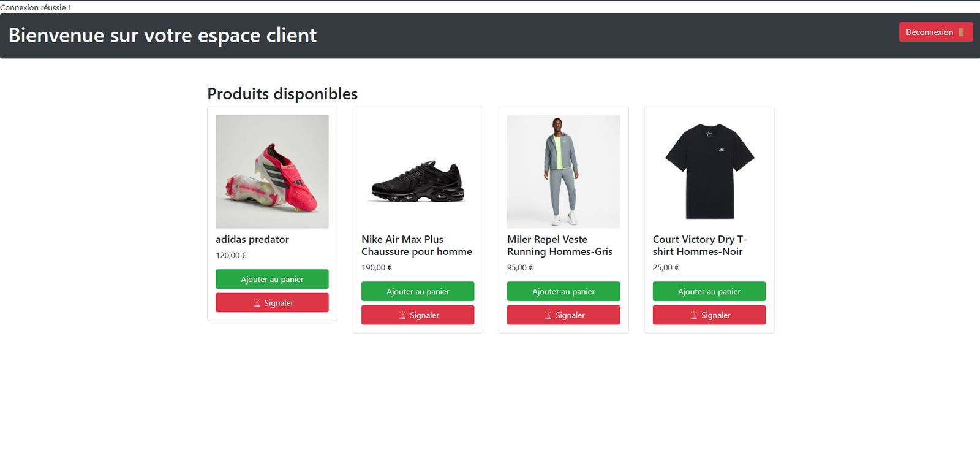Screen dimensions: 980x466
Task: Open the Miler Repel jacket model image
Action: [563, 172]
